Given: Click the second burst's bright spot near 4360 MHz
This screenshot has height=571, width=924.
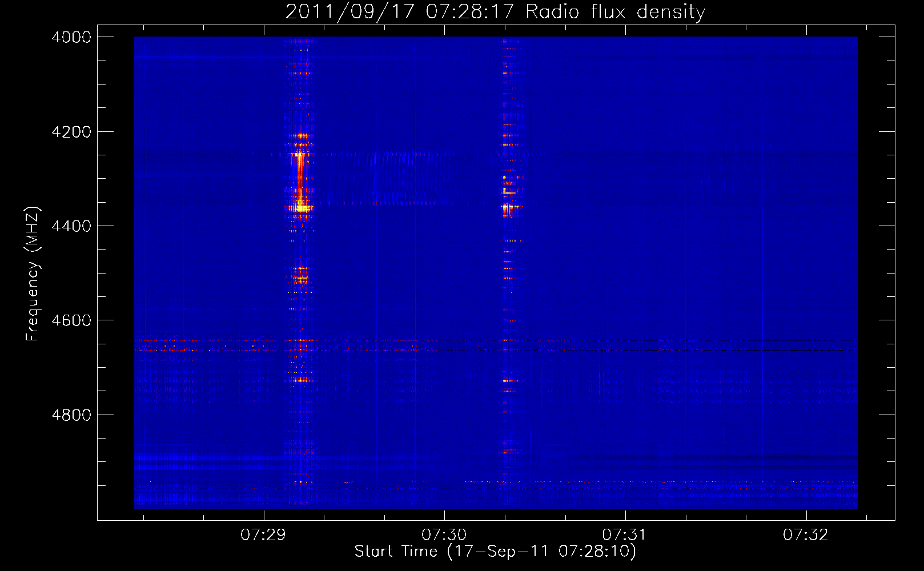Looking at the screenshot, I should click(510, 208).
